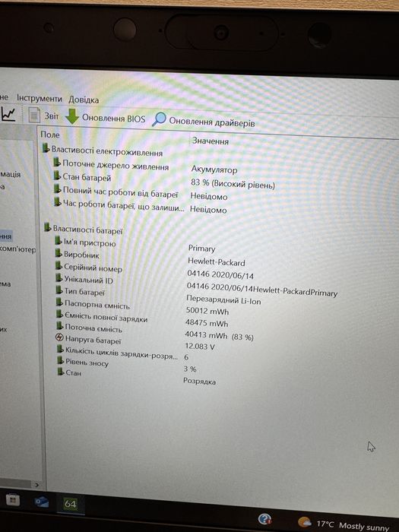This screenshot has height=532, width=399.
Task: Click icon beside Унікальний ID
Action: [x=60, y=278]
